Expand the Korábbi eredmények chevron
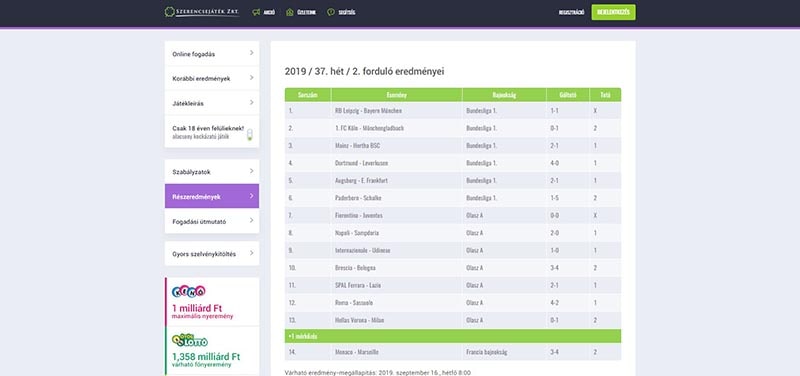The height and width of the screenshot is (376, 800). [x=252, y=78]
